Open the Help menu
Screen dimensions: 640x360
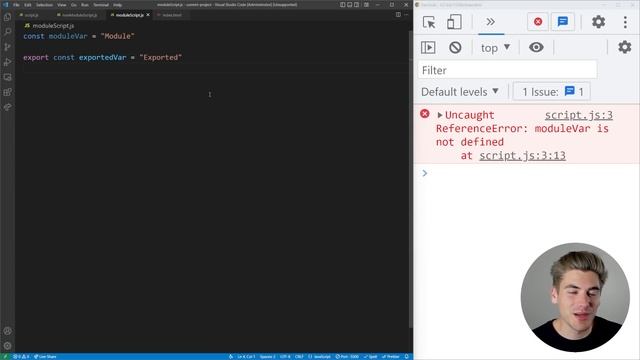tap(118, 5)
